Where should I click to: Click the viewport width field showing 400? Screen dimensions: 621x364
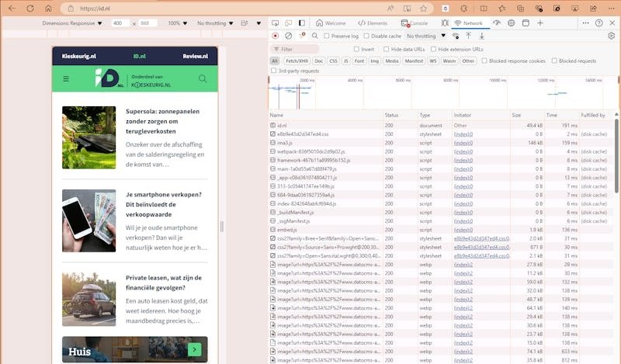click(120, 23)
